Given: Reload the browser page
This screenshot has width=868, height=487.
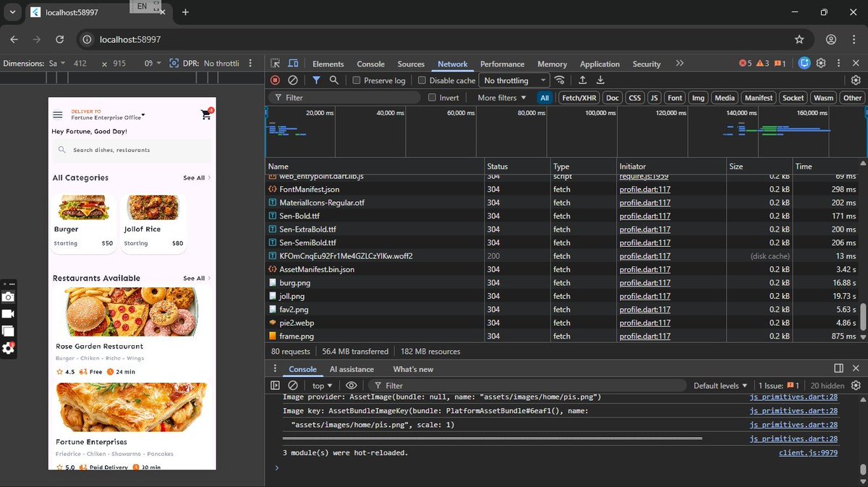Looking at the screenshot, I should pos(60,40).
